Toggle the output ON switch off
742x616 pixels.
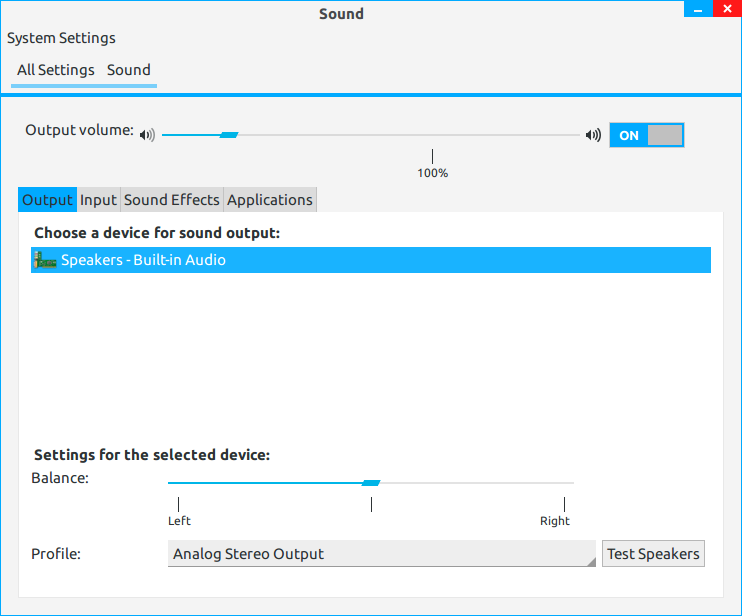point(646,135)
